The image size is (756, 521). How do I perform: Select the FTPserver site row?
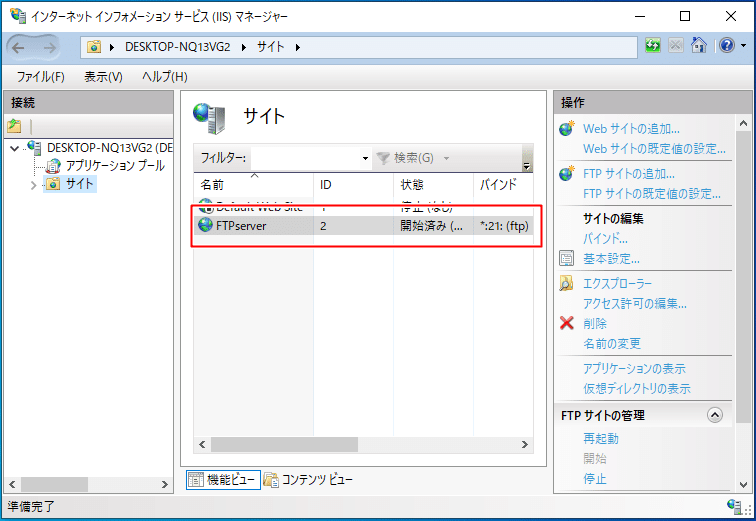click(364, 226)
